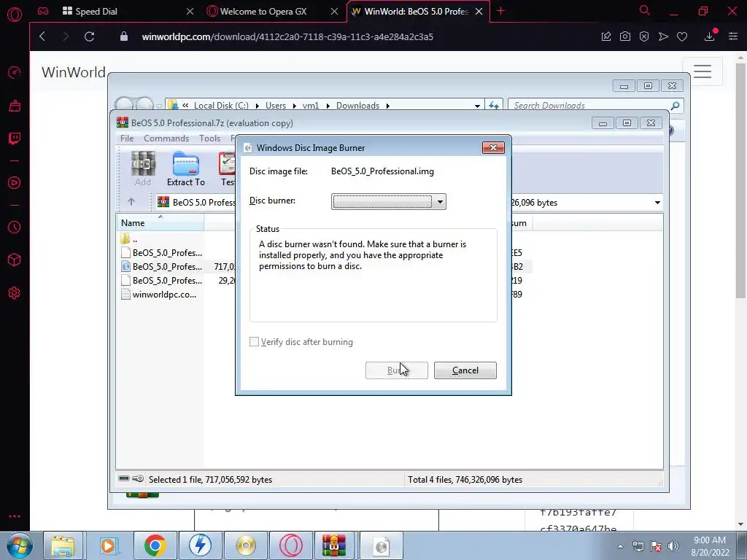Click the browser page vertical scrollbar
Image resolution: width=747 pixels, height=560 pixels.
pyautogui.click(x=740, y=181)
